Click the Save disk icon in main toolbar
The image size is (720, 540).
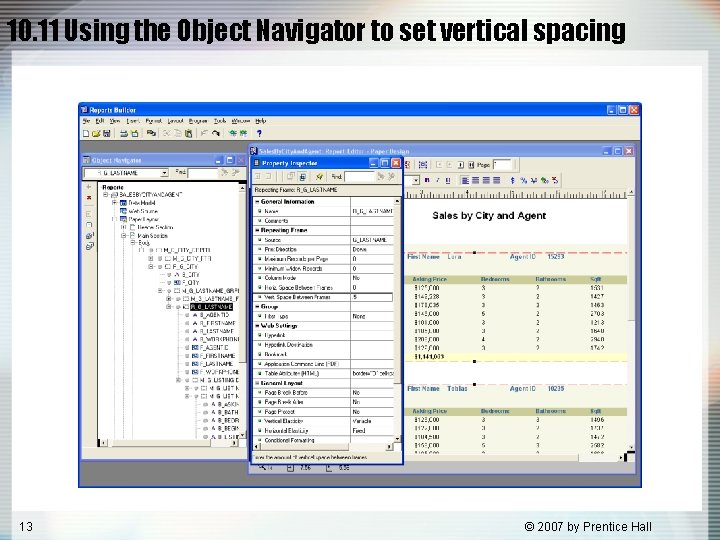click(x=107, y=134)
